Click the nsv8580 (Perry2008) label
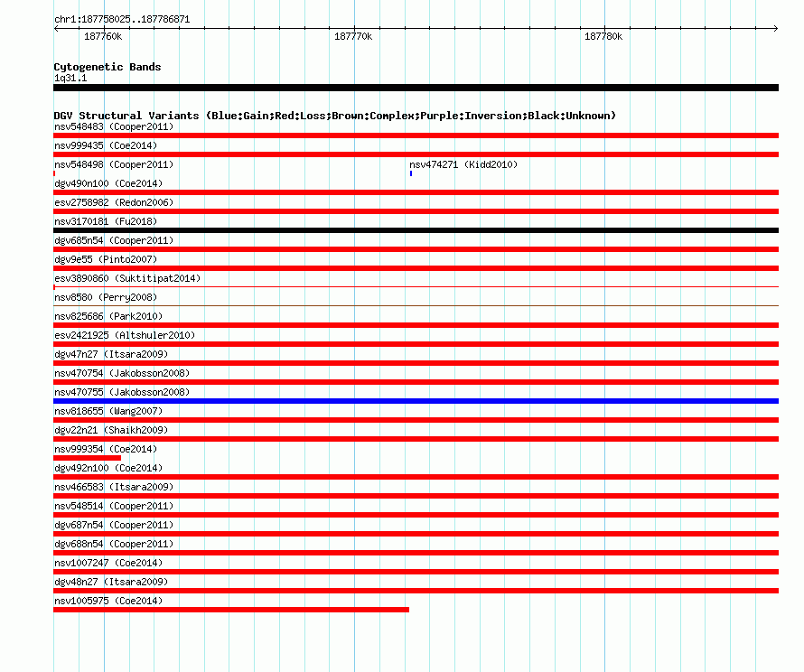This screenshot has width=804, height=672. click(x=106, y=297)
